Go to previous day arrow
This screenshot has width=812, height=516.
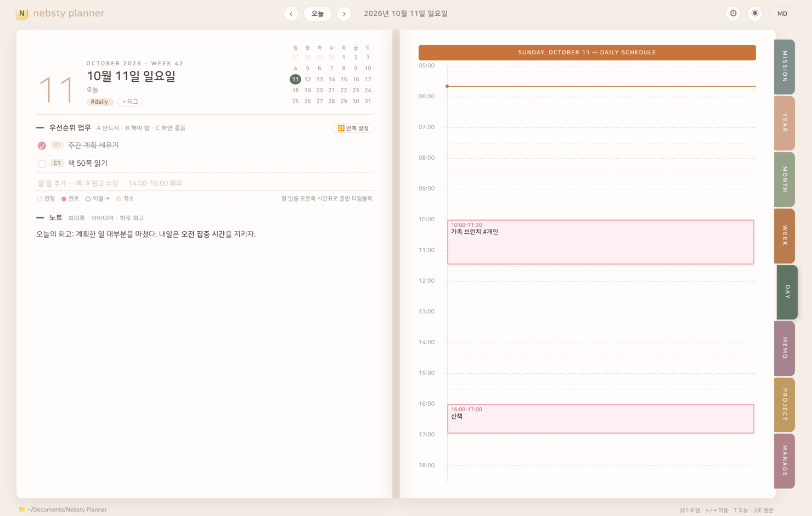tap(291, 14)
